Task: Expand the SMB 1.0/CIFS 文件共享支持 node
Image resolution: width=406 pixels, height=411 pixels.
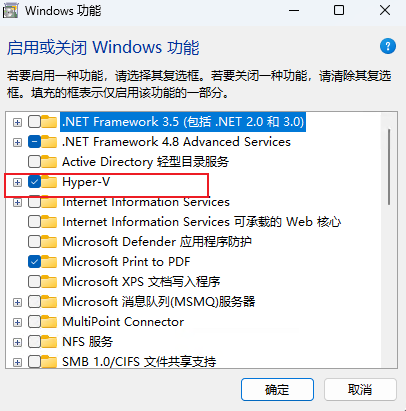Action: pos(17,362)
